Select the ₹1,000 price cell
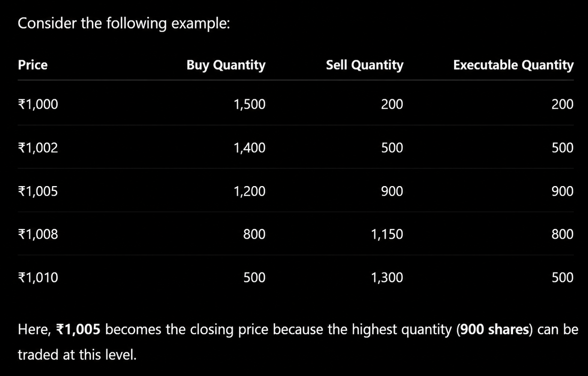588x376 pixels. [38, 104]
